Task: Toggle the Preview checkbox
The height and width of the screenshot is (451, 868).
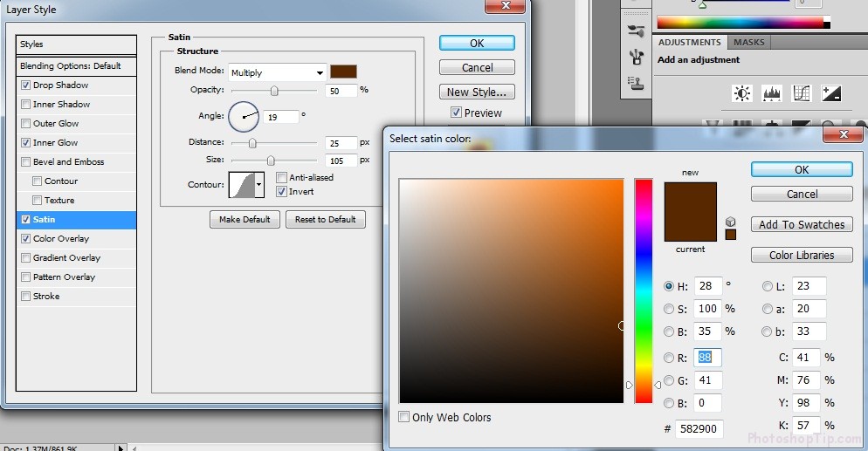Action: click(456, 113)
